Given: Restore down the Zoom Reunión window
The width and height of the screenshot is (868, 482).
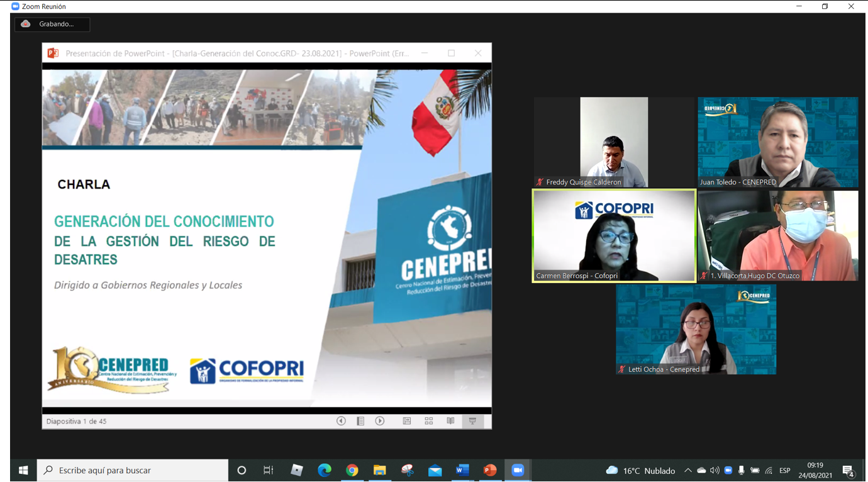Looking at the screenshot, I should pos(825,6).
